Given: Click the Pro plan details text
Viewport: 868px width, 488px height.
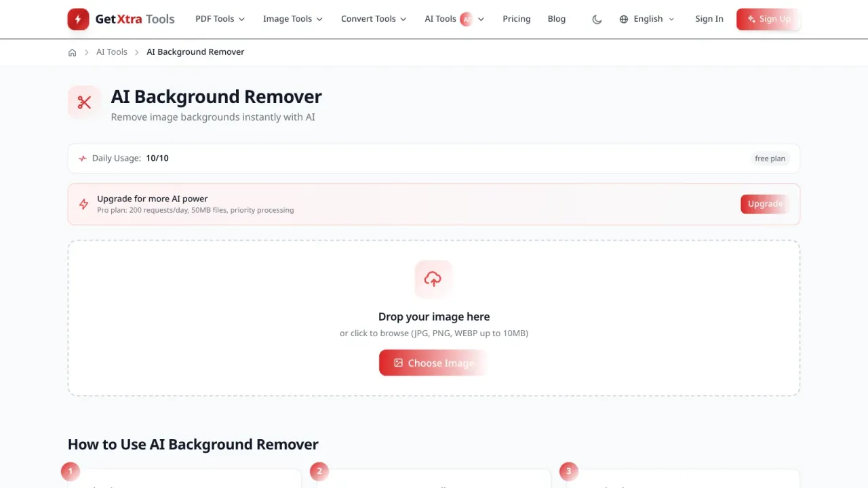Looking at the screenshot, I should click(195, 210).
